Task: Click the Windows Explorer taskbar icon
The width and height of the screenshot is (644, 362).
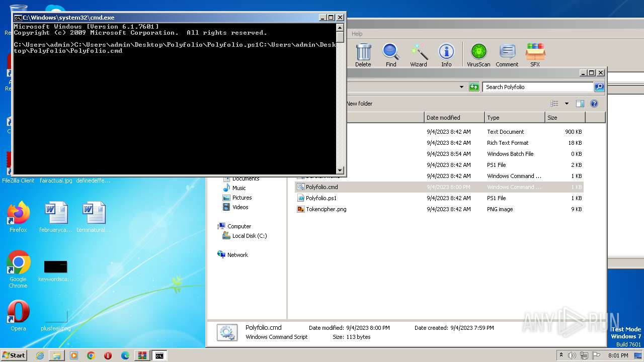Action: [57, 355]
